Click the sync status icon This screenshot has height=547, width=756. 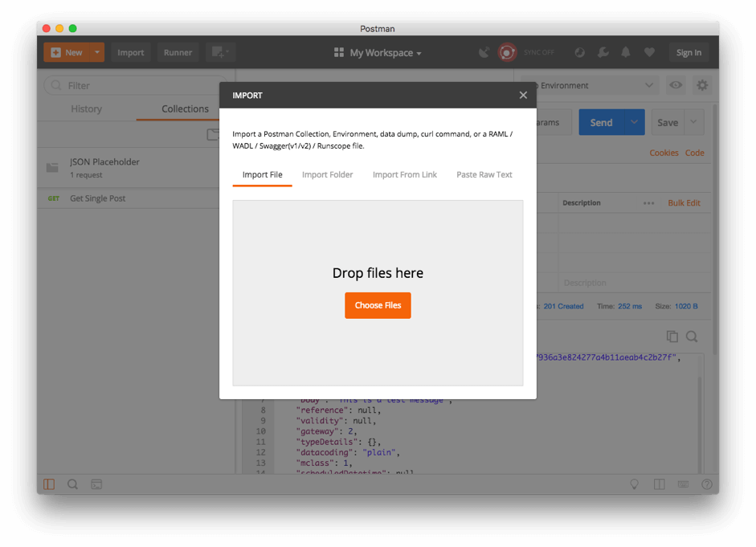(x=507, y=52)
